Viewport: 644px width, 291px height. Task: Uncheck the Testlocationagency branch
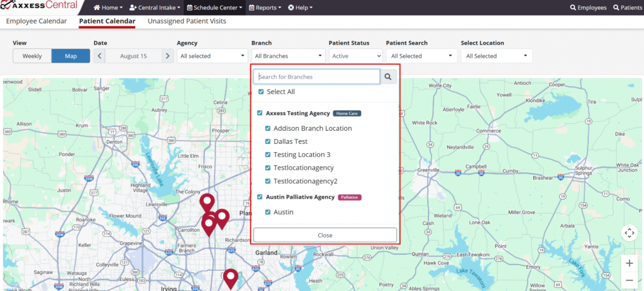click(x=268, y=168)
